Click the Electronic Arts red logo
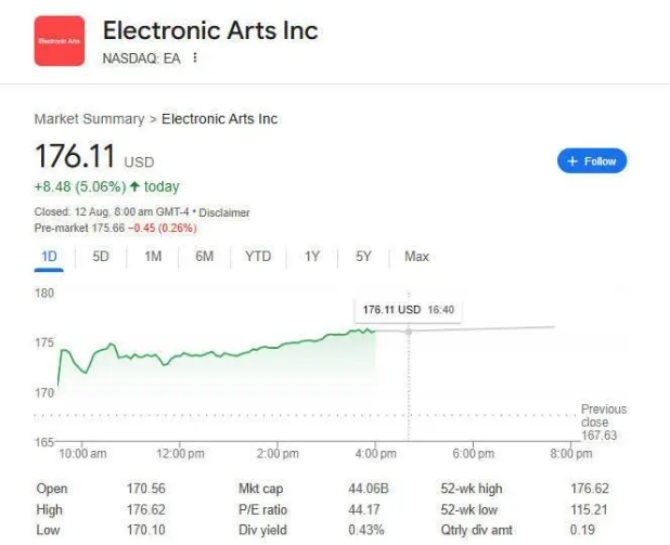This screenshot has height=545, width=670. coord(60,41)
